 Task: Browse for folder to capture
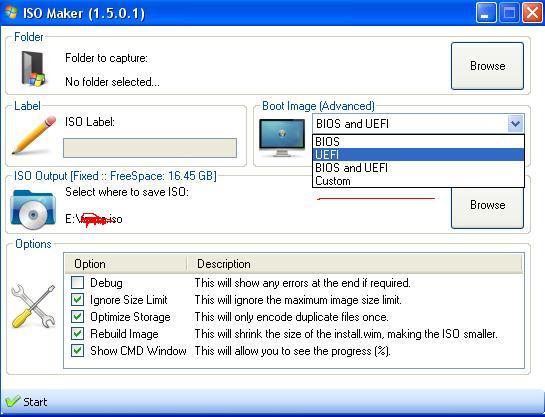[x=487, y=66]
